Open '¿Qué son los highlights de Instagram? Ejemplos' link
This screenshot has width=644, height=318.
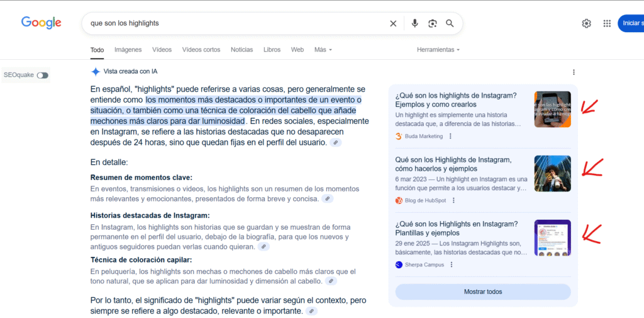(x=456, y=100)
